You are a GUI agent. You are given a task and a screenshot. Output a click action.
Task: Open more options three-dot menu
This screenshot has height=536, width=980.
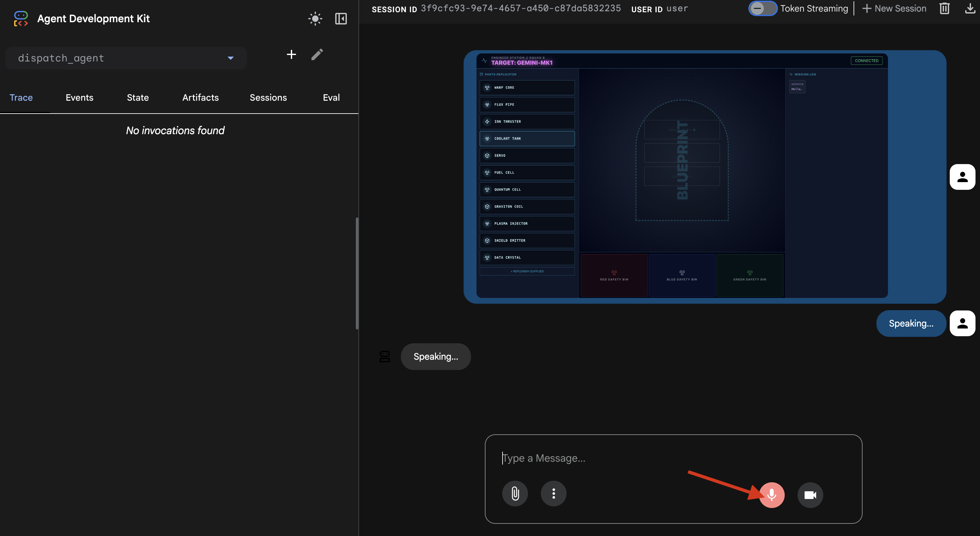coord(553,494)
